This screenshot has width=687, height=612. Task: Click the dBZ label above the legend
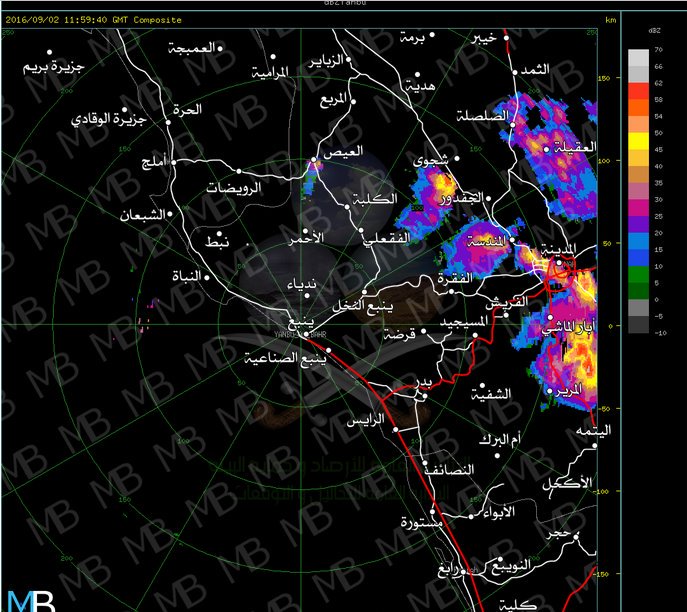(x=654, y=31)
